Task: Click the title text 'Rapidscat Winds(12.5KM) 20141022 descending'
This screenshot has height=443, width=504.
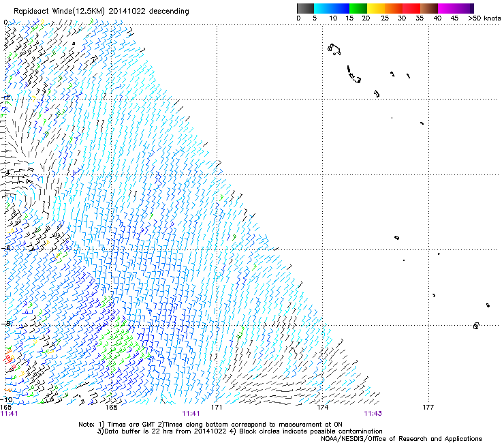Action: (101, 11)
